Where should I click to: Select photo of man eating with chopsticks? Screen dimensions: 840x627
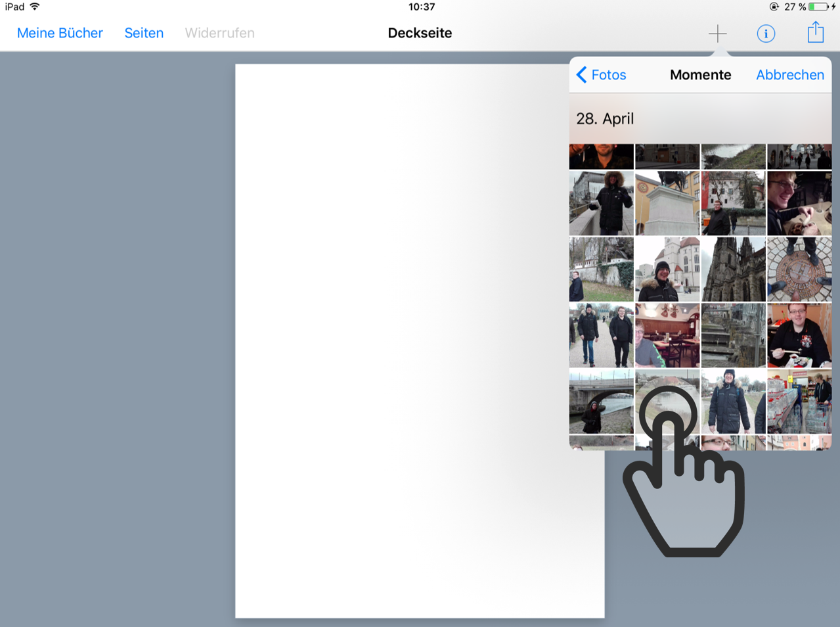(799, 335)
